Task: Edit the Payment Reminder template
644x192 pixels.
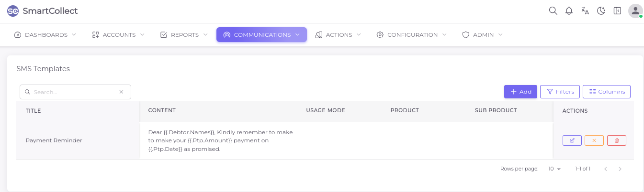Action: click(x=572, y=140)
